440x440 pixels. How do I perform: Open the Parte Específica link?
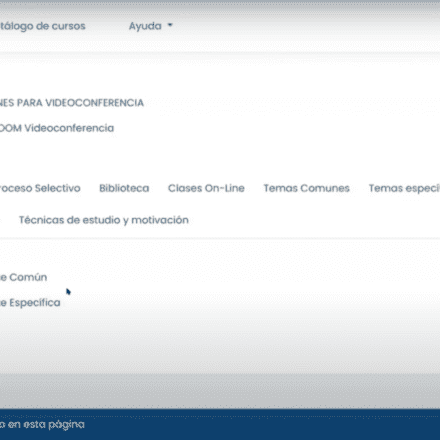(30, 303)
